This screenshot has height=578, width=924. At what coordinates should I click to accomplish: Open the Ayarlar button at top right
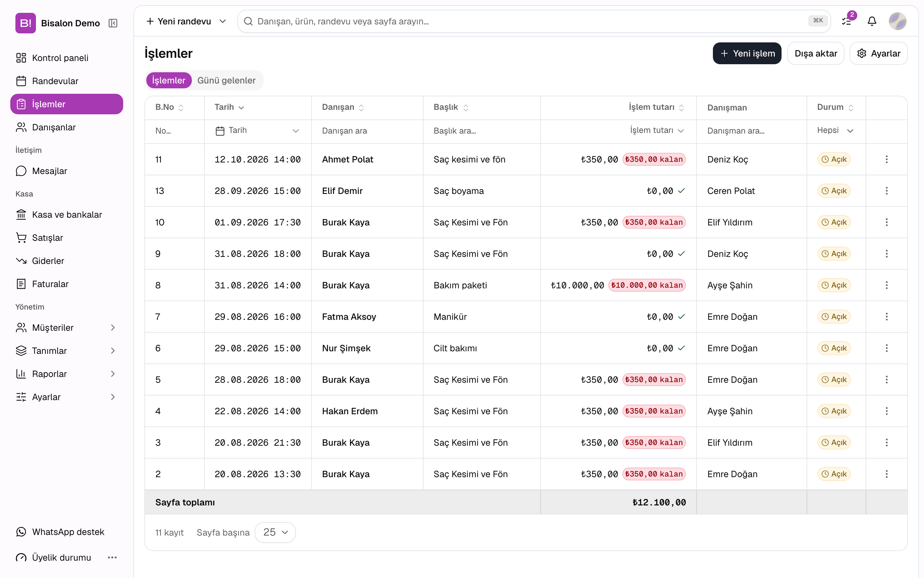coord(878,54)
